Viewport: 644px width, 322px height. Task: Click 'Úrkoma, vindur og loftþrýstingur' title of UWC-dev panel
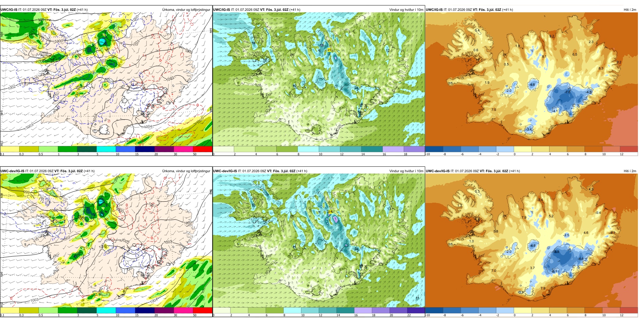point(186,171)
